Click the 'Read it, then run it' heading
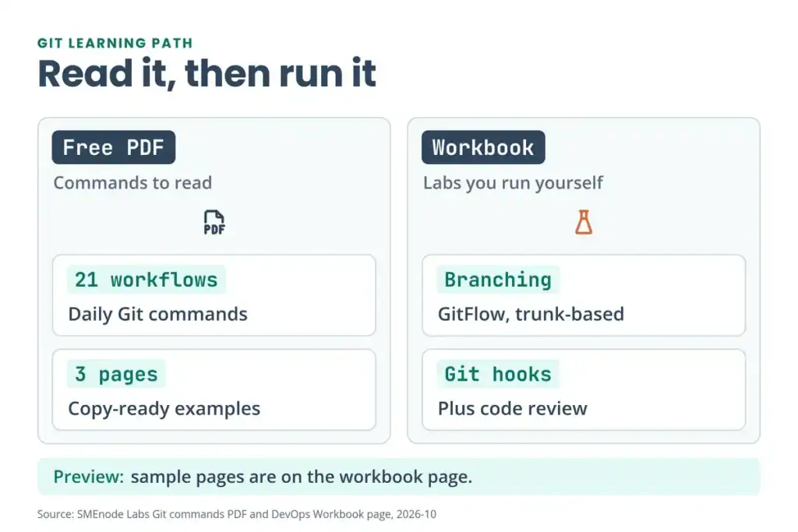 [x=207, y=74]
